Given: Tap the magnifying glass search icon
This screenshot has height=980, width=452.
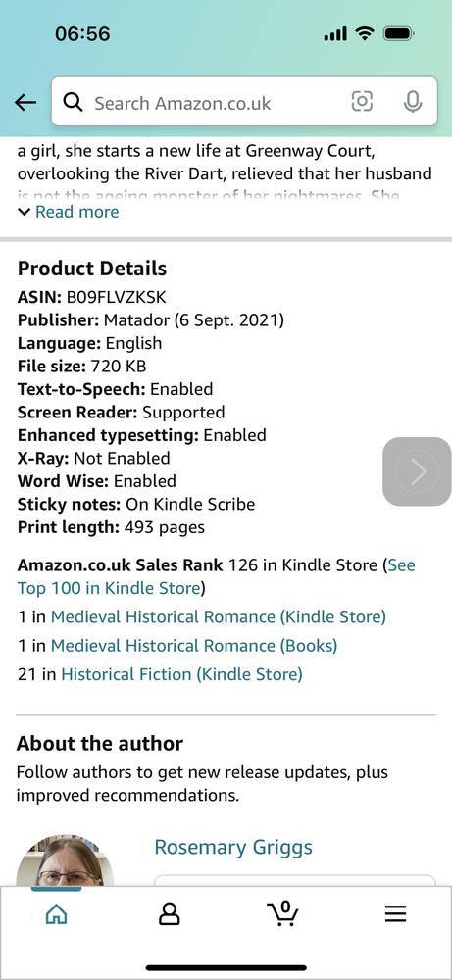Looking at the screenshot, I should click(74, 102).
